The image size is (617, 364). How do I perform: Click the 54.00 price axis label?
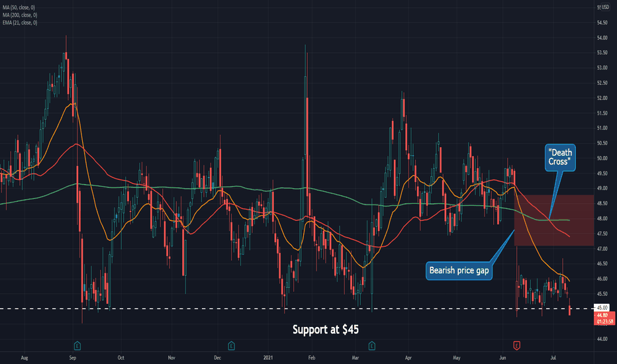click(602, 38)
